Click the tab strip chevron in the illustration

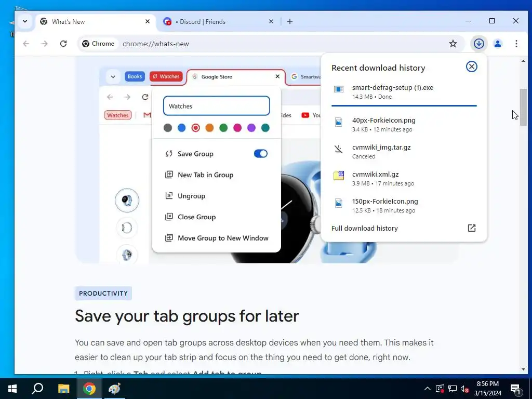(113, 77)
